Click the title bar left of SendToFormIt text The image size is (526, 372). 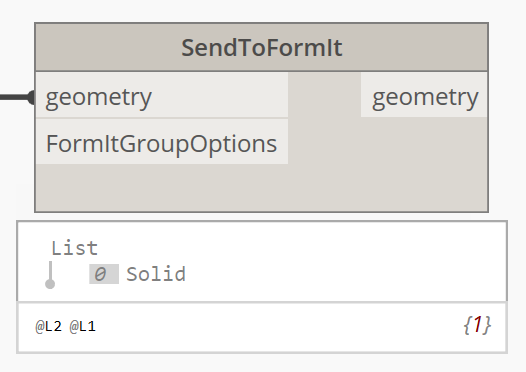point(107,48)
